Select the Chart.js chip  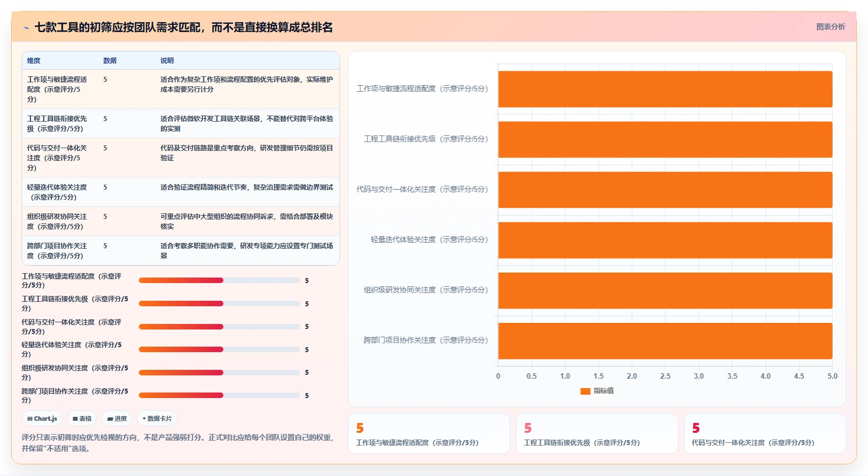tap(43, 419)
